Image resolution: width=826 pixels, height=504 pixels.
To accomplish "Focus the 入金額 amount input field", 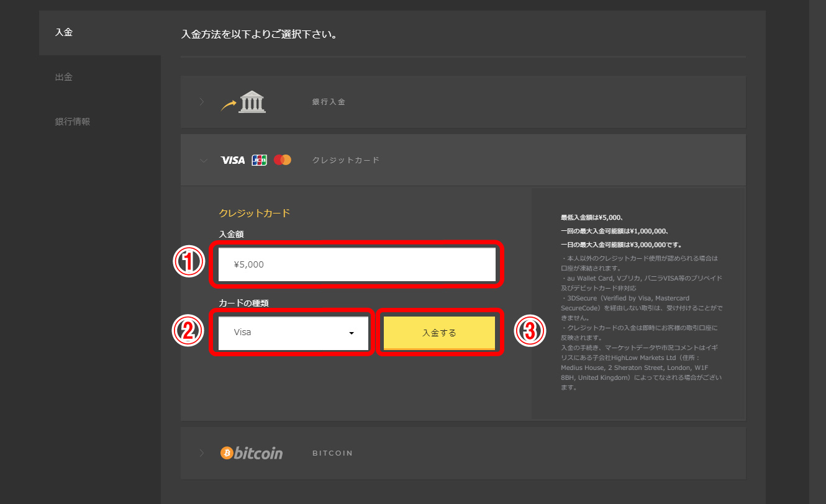I will coord(357,264).
